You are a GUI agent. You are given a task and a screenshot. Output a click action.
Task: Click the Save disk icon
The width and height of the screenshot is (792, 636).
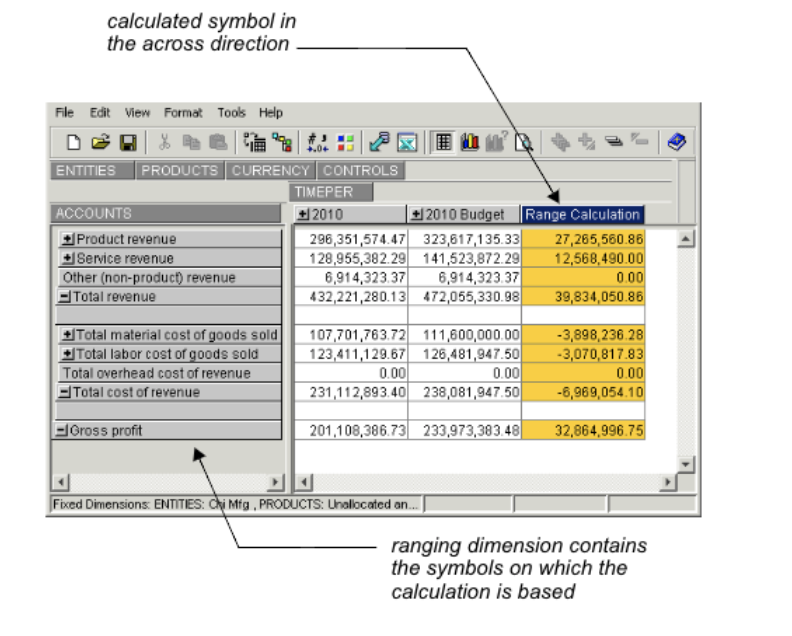pos(127,143)
